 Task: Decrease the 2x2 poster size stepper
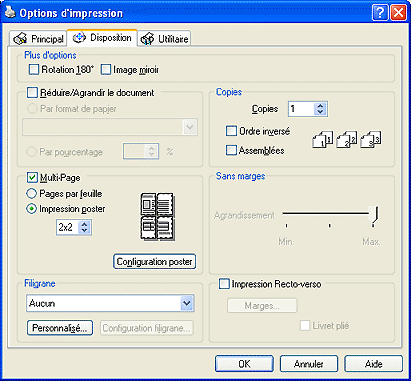[x=85, y=231]
